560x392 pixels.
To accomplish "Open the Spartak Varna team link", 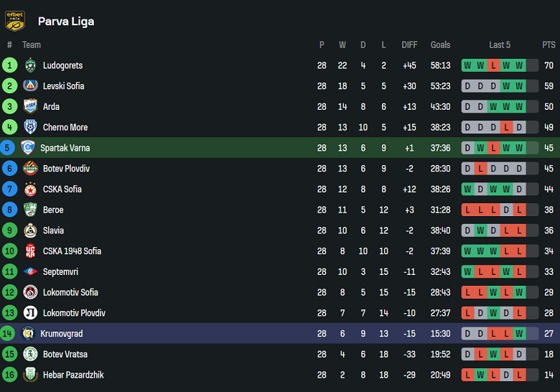I will click(x=65, y=148).
